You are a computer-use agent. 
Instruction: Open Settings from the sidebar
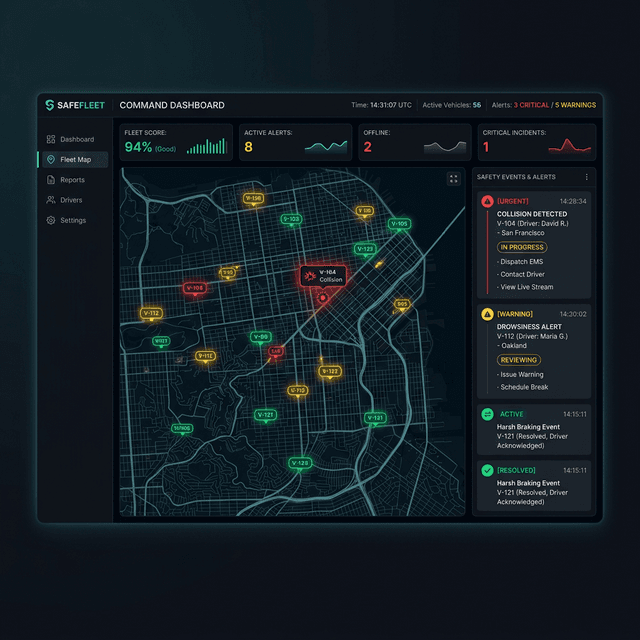[76, 220]
